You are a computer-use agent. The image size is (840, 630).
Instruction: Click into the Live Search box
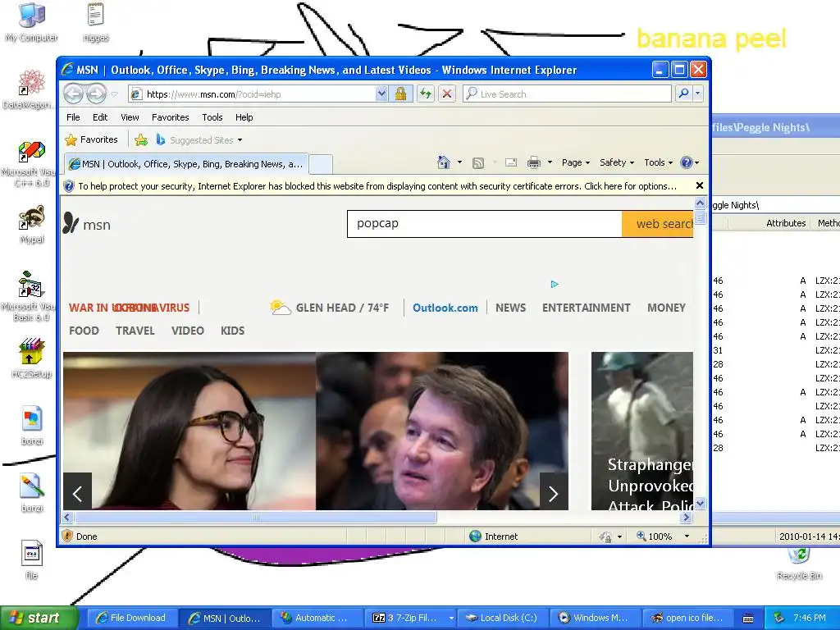tap(567, 94)
